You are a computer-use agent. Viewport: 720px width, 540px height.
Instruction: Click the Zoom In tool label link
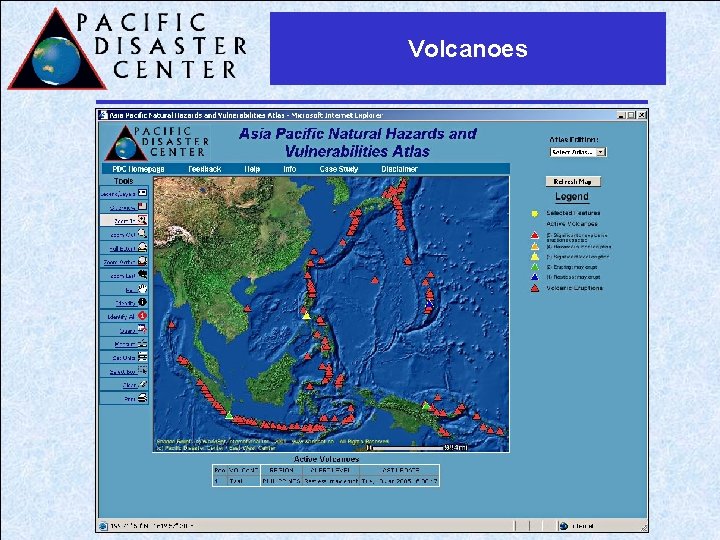point(124,221)
